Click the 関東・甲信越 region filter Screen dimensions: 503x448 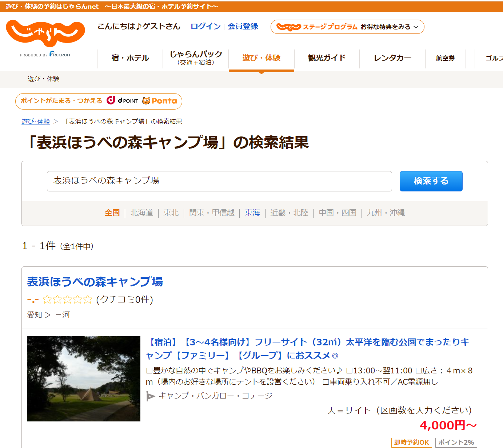click(212, 213)
